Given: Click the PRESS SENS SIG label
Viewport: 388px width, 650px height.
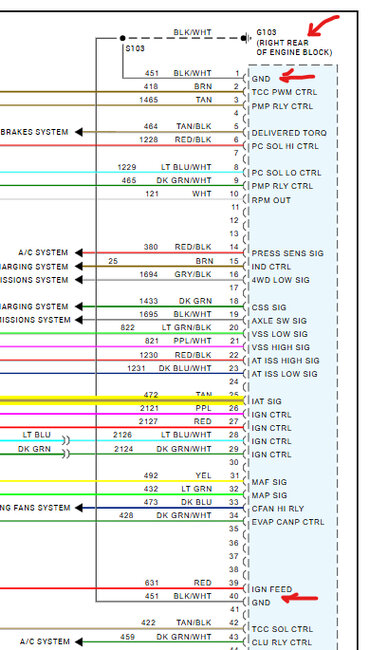Looking at the screenshot, I should point(287,253).
